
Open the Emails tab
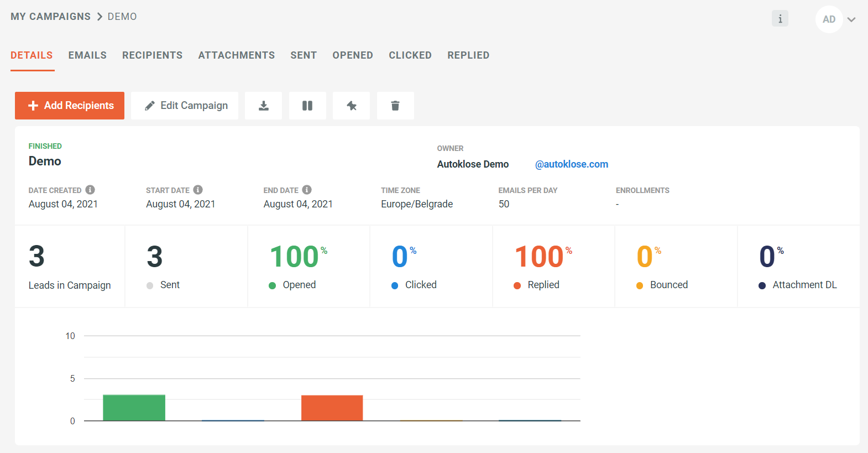[87, 55]
